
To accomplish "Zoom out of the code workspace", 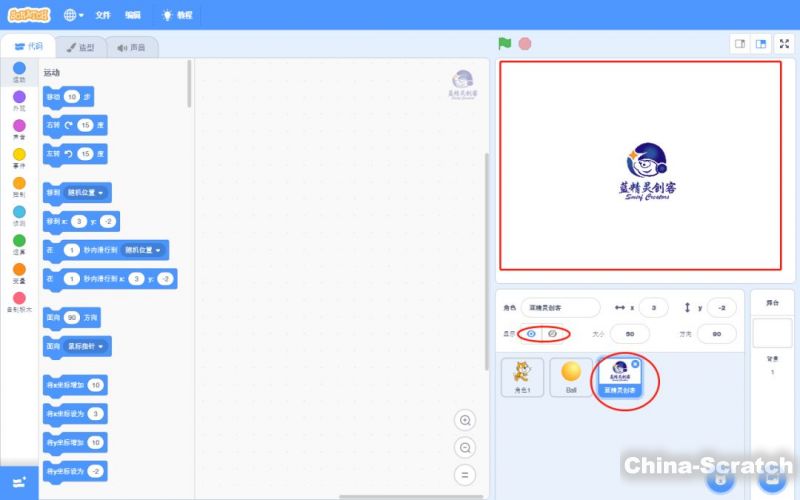I will [464, 447].
